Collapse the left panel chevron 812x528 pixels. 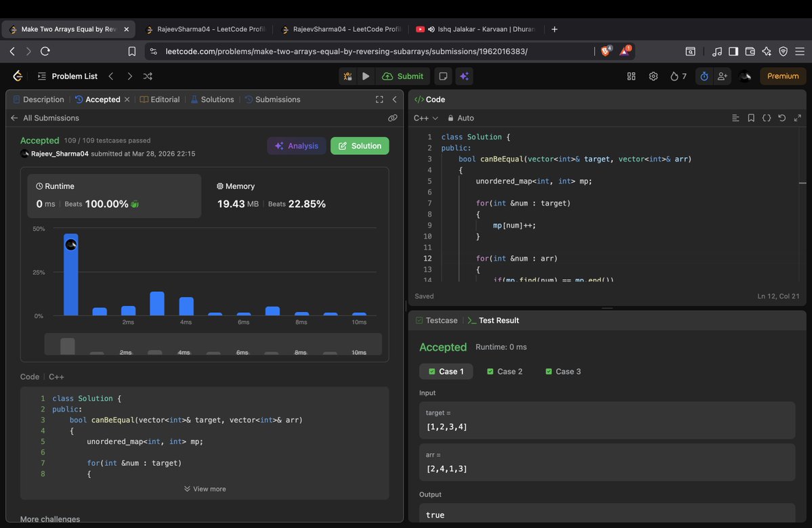click(395, 100)
